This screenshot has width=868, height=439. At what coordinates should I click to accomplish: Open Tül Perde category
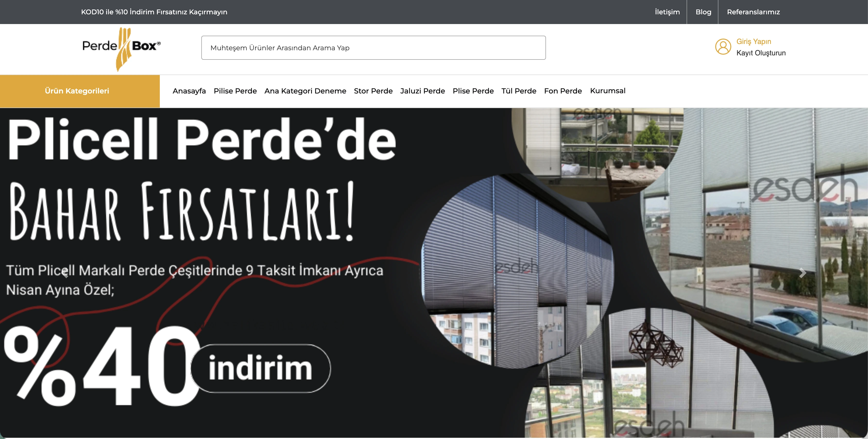pyautogui.click(x=519, y=91)
